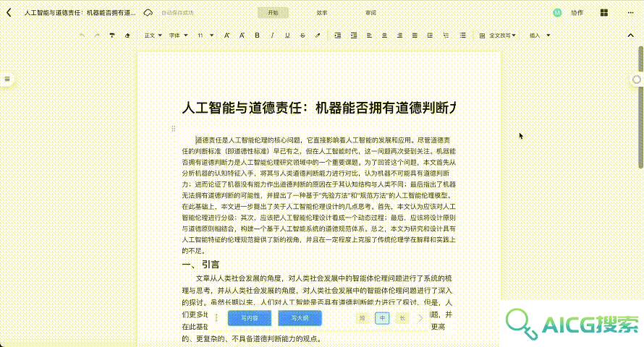Toggle italic formatting
The width and height of the screenshot is (644, 347).
tap(272, 35)
